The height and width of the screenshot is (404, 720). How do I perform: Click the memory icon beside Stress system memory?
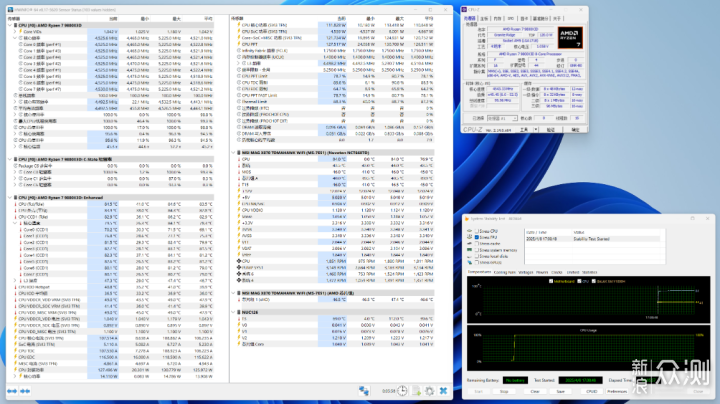coord(470,250)
